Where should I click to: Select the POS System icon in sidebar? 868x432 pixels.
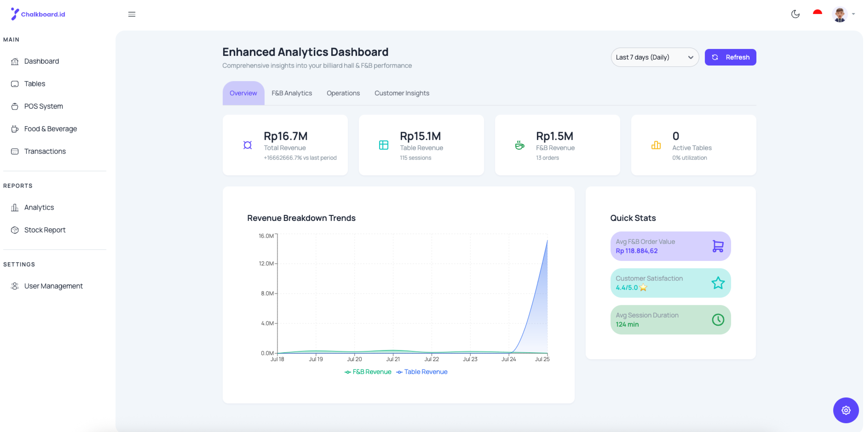[x=15, y=106]
